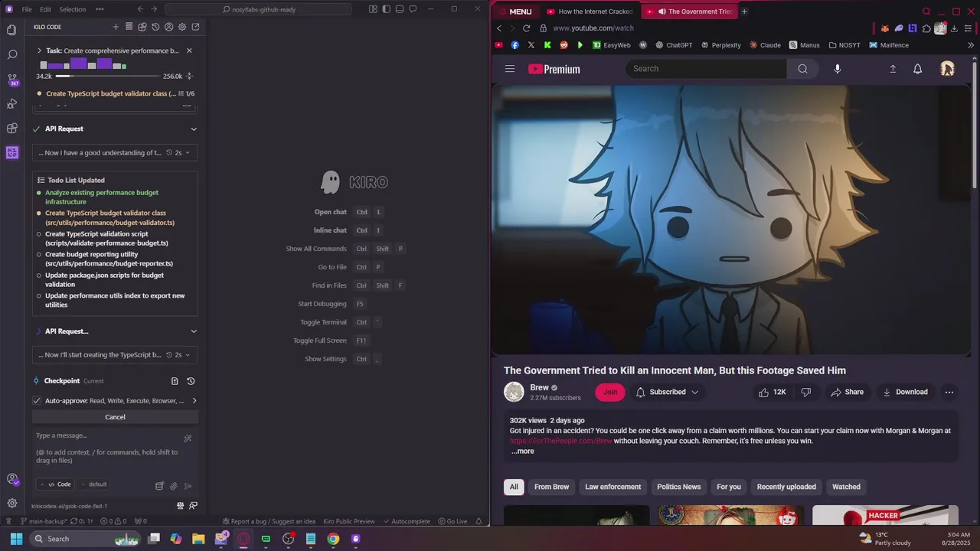Open Source Control with the 367 badge

click(x=11, y=80)
